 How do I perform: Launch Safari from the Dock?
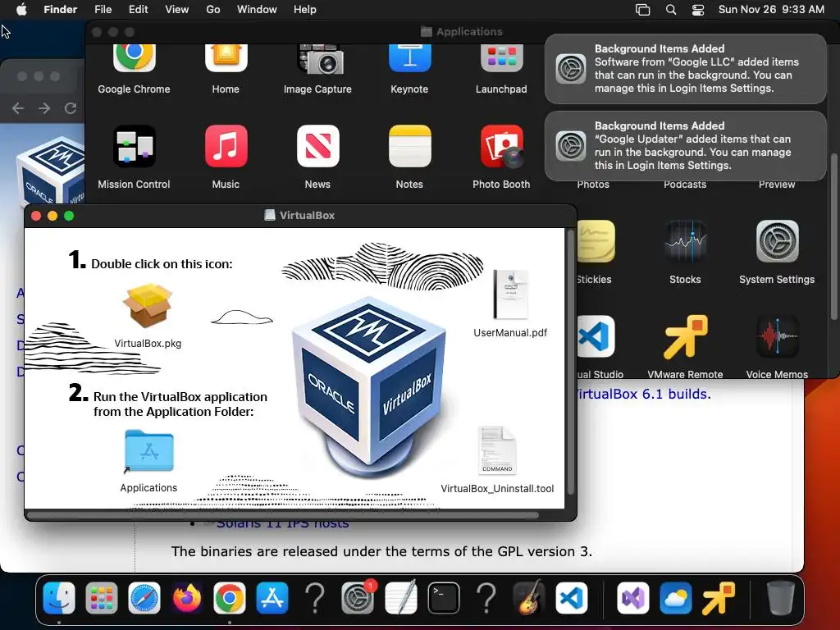click(144, 598)
